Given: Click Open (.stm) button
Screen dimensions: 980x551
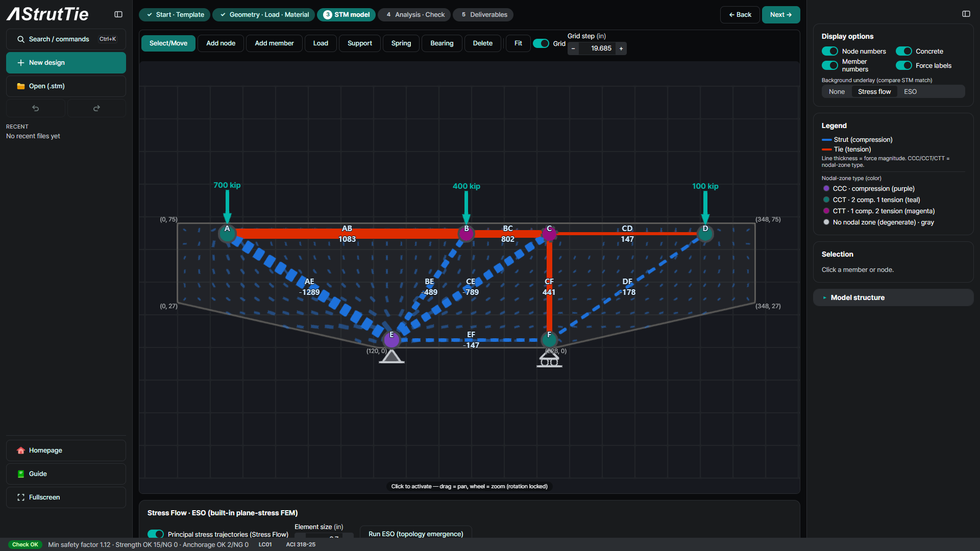Looking at the screenshot, I should click(66, 86).
